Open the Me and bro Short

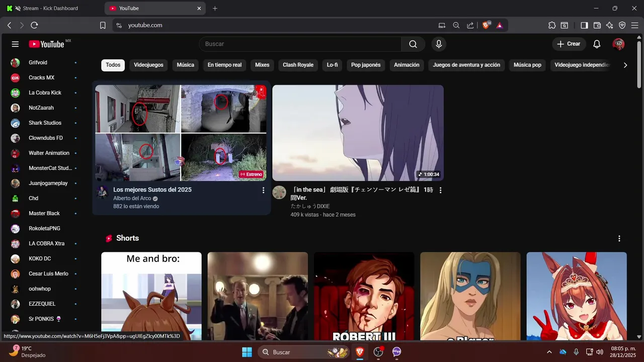tap(151, 296)
